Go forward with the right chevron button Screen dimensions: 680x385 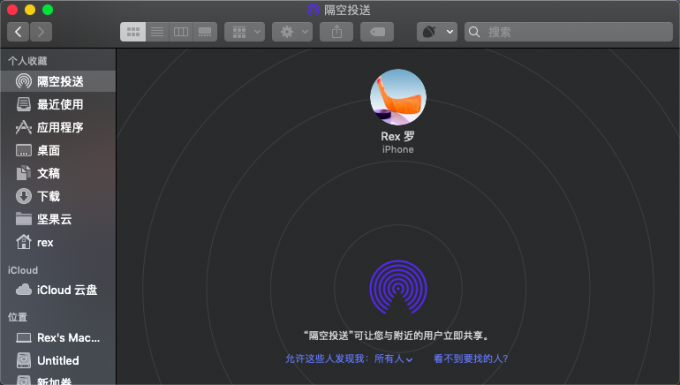point(41,32)
